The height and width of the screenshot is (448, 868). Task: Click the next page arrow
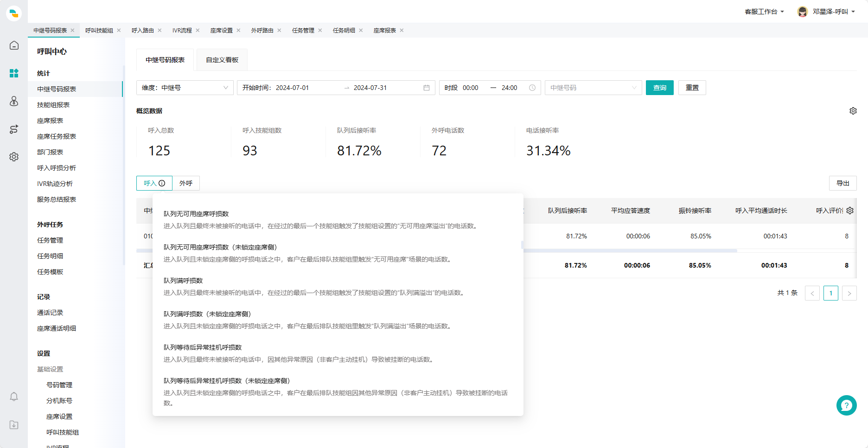point(849,293)
